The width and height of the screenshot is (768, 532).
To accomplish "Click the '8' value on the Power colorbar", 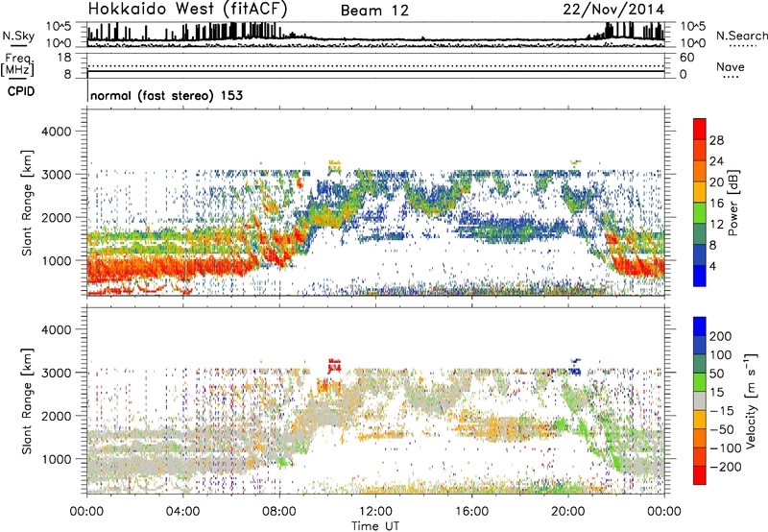I will pos(713,246).
